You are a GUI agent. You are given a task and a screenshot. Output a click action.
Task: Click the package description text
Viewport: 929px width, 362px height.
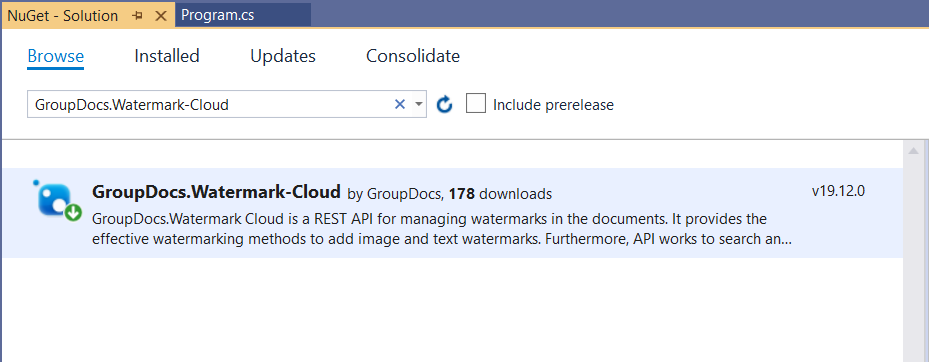(441, 229)
